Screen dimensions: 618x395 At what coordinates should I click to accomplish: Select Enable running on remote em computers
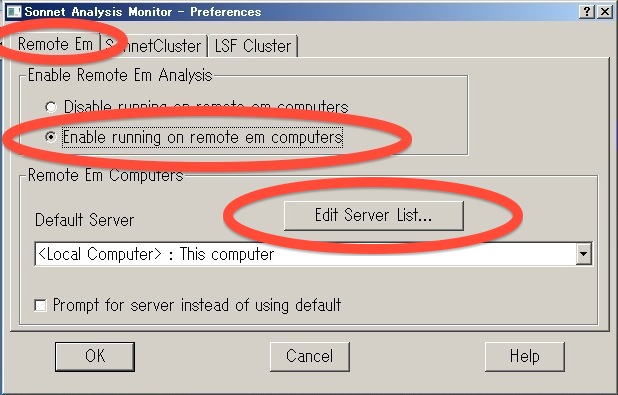(x=51, y=137)
